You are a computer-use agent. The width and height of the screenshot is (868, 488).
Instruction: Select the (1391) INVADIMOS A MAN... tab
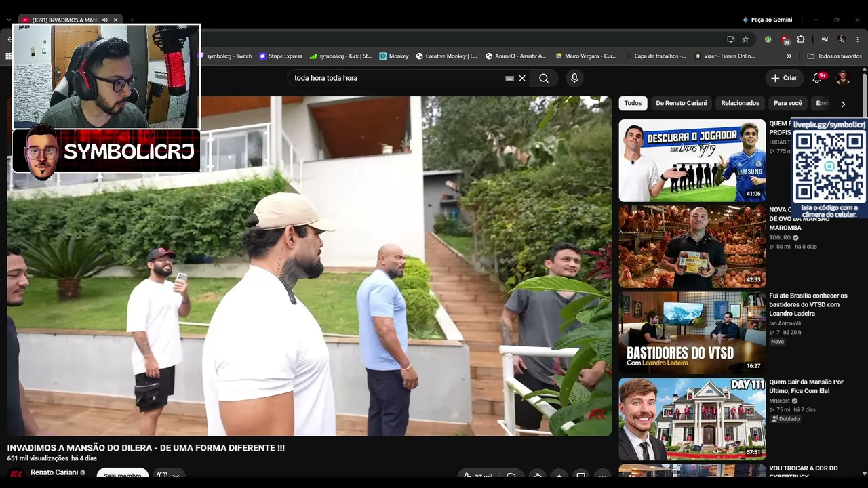pyautogui.click(x=70, y=20)
